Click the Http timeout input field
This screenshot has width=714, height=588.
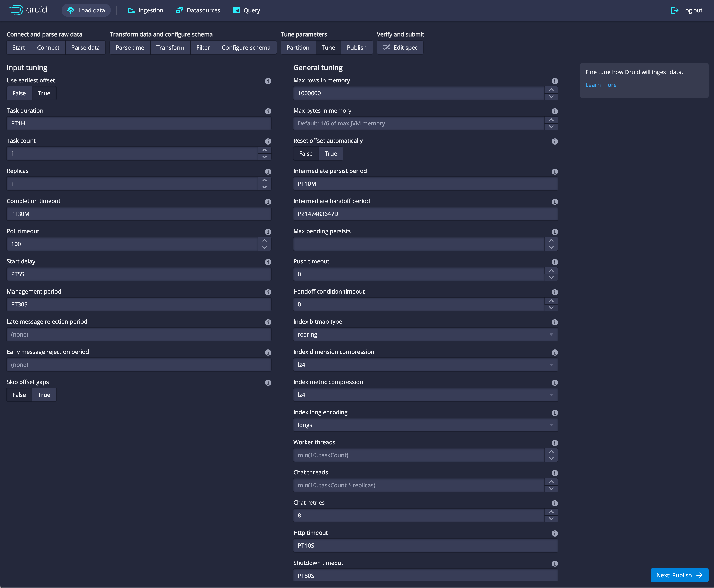point(425,545)
